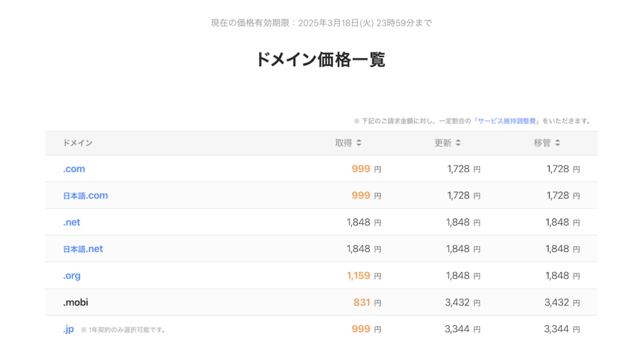Select .com 取得 price 999 円
The image size is (644, 341).
367,169
